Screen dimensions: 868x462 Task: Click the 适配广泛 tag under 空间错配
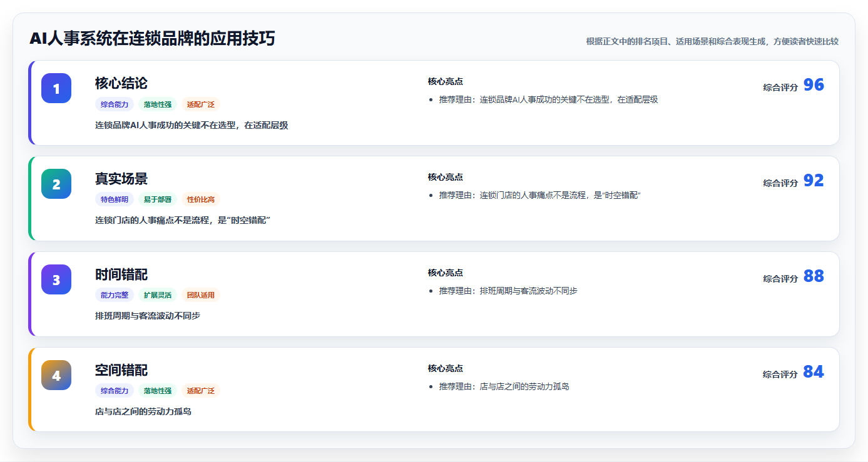tap(201, 391)
